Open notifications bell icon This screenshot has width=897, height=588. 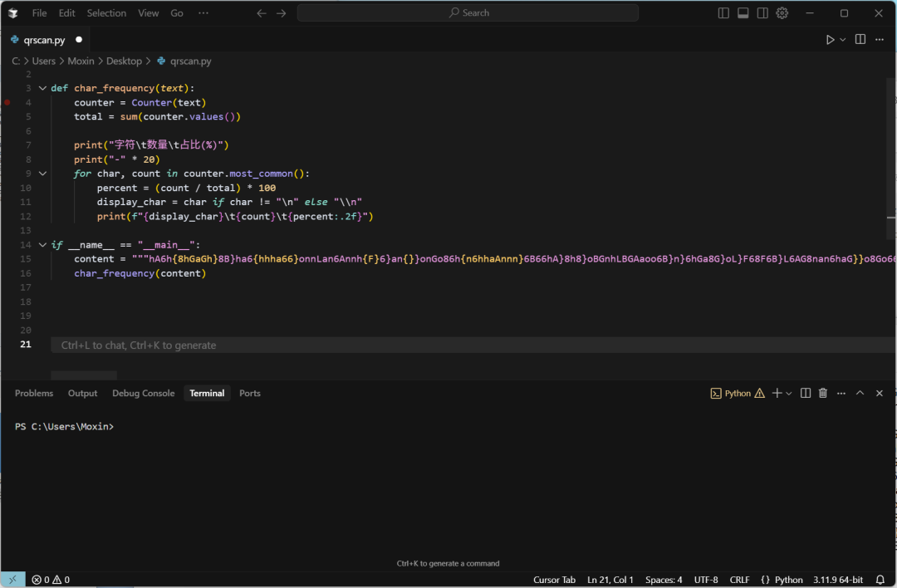tap(880, 580)
